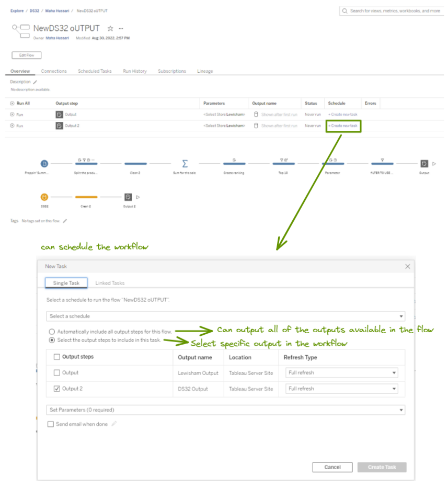Click the Output step icon in table
The width and height of the screenshot is (448, 487).
coord(59,114)
